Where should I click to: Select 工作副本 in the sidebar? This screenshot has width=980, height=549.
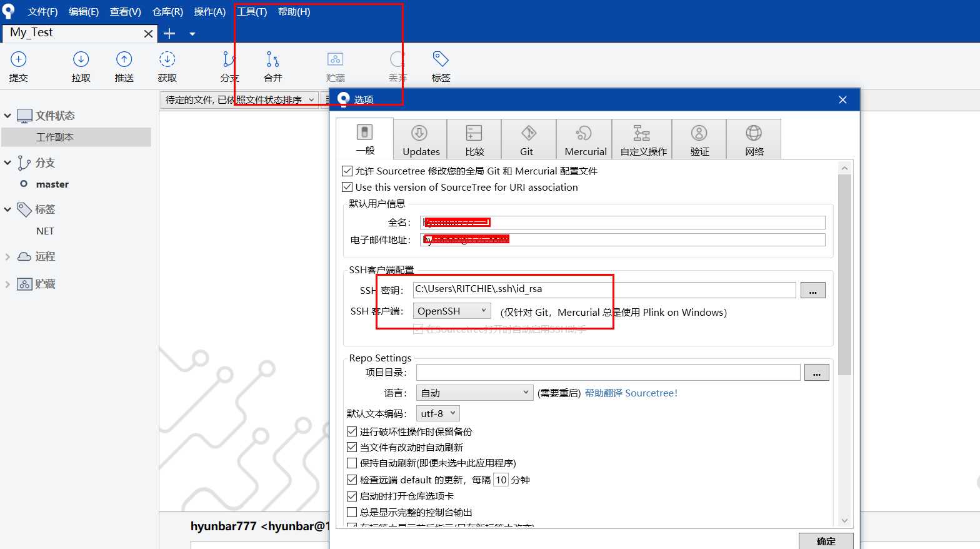(x=76, y=137)
